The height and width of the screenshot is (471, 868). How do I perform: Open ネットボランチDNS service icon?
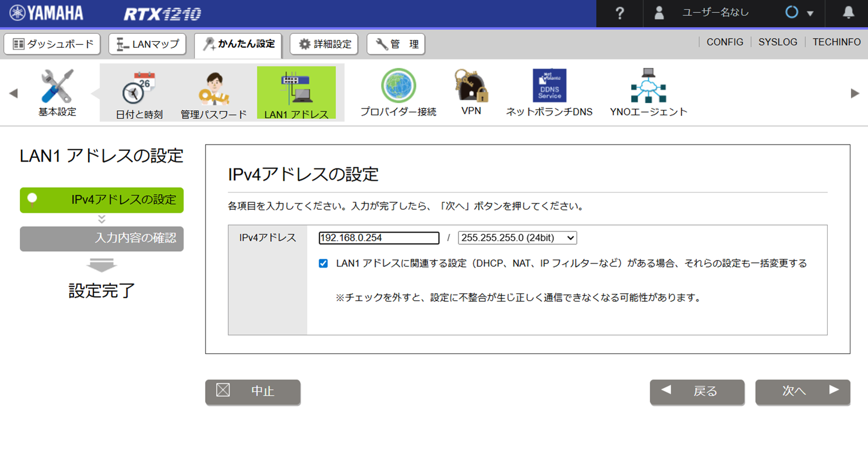point(548,85)
